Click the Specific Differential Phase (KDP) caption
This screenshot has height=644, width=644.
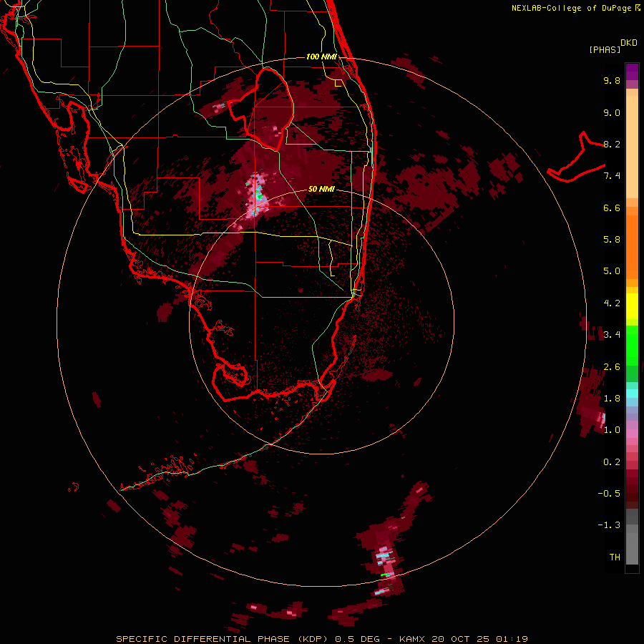(x=222, y=639)
